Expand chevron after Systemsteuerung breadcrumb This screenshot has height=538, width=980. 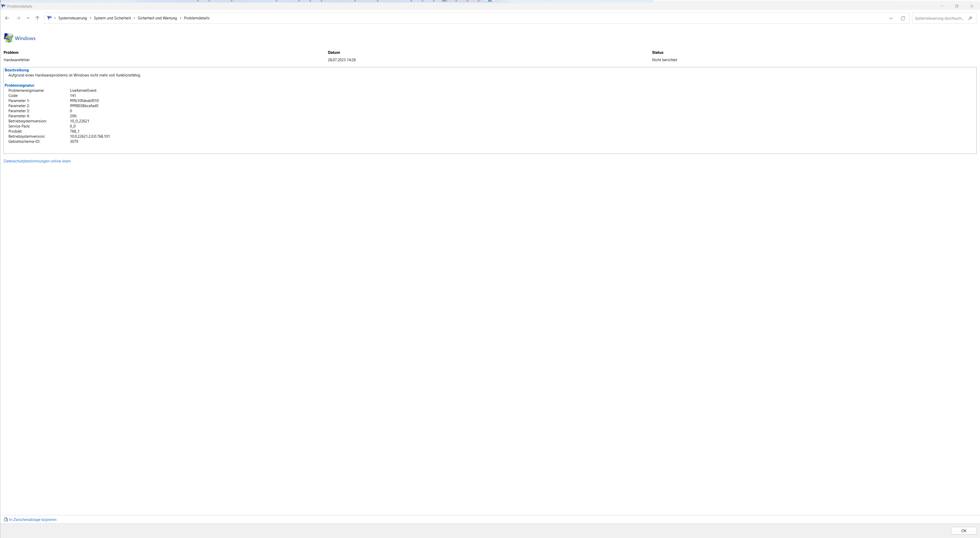(x=90, y=18)
